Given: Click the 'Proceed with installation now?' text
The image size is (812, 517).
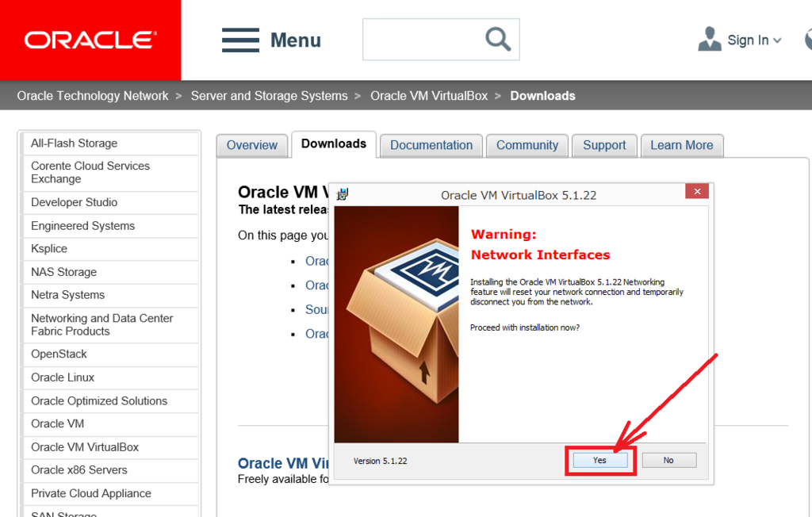Looking at the screenshot, I should pos(525,327).
